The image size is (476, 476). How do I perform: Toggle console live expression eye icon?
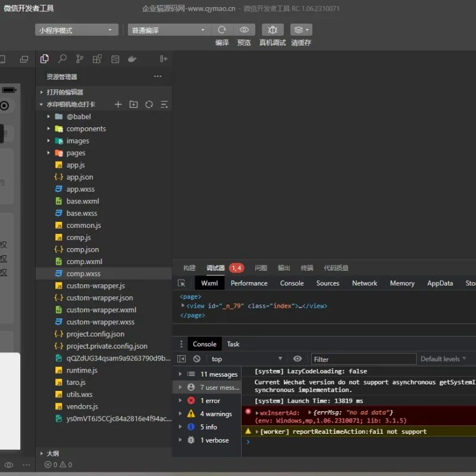(x=297, y=359)
